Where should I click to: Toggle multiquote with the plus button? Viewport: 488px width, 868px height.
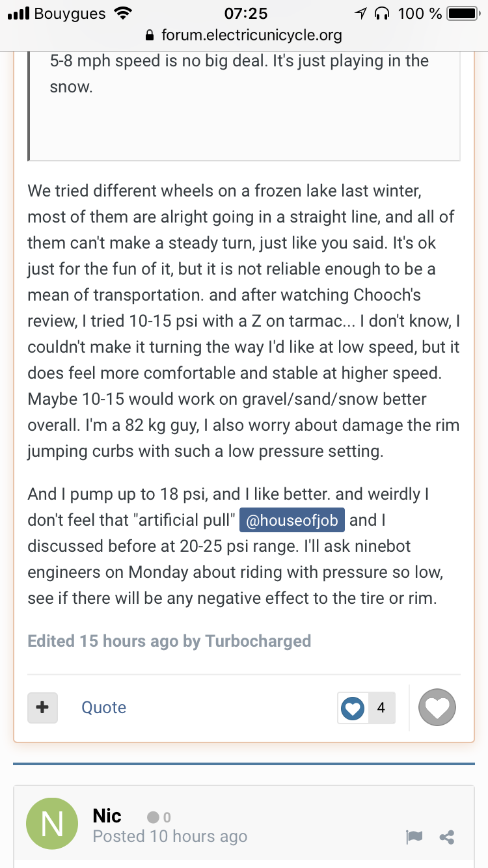[42, 707]
